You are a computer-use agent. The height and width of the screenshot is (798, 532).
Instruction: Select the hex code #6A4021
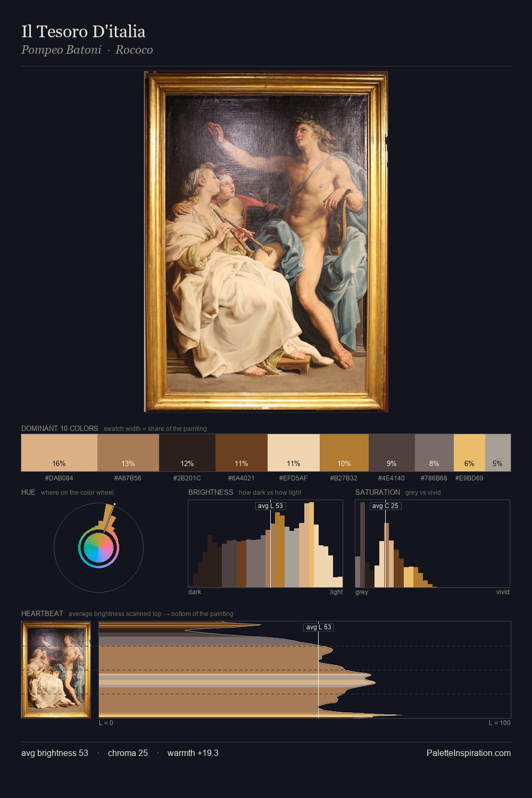[x=242, y=478]
